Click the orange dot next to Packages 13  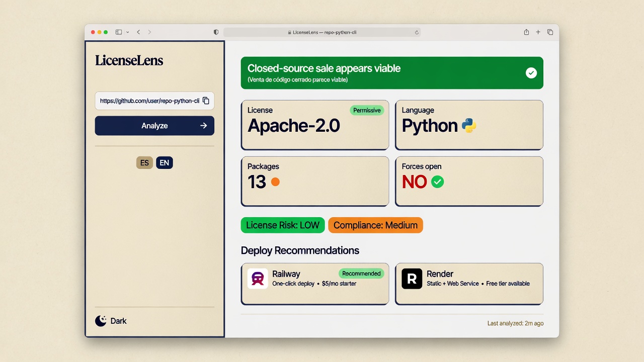(275, 182)
